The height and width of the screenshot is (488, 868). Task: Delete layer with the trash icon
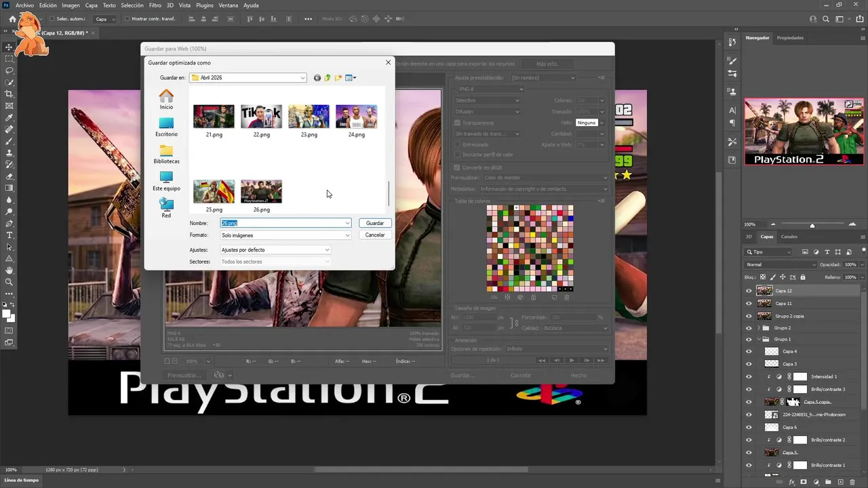(853, 482)
